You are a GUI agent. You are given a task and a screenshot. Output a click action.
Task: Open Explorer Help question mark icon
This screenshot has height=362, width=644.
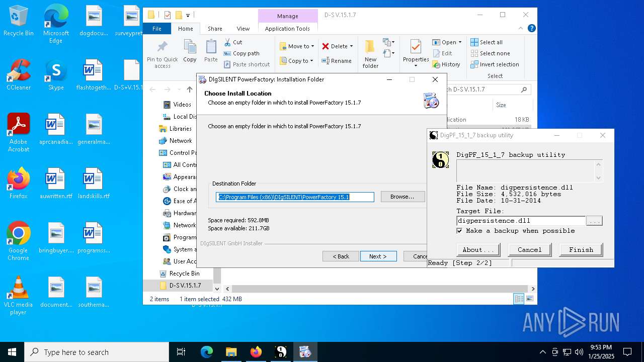pos(531,29)
